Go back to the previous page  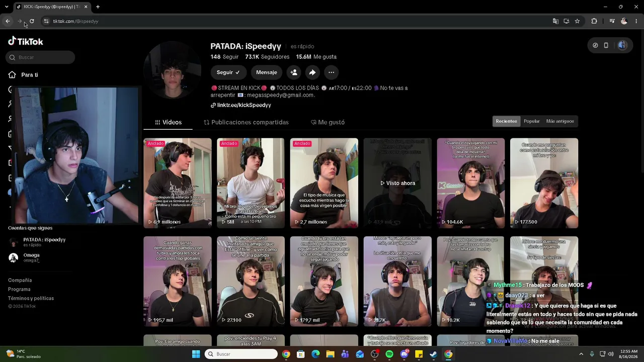pos(8,21)
